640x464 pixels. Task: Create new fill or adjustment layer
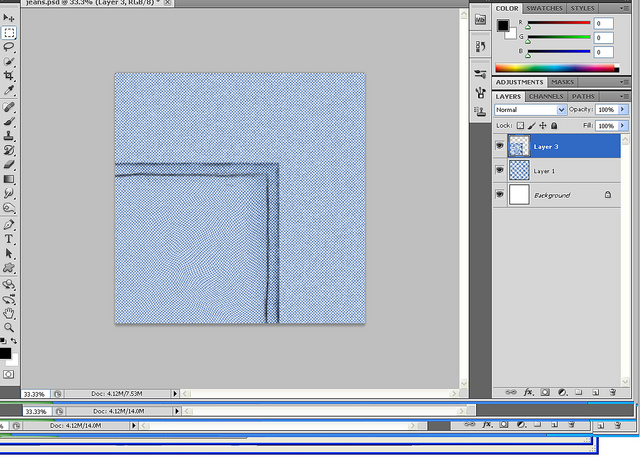(x=562, y=392)
